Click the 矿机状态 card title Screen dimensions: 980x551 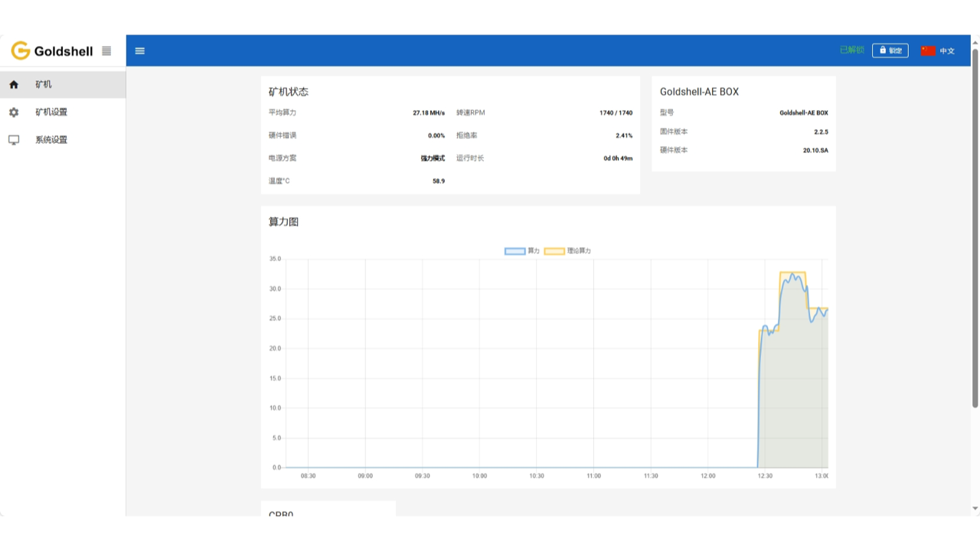(289, 92)
